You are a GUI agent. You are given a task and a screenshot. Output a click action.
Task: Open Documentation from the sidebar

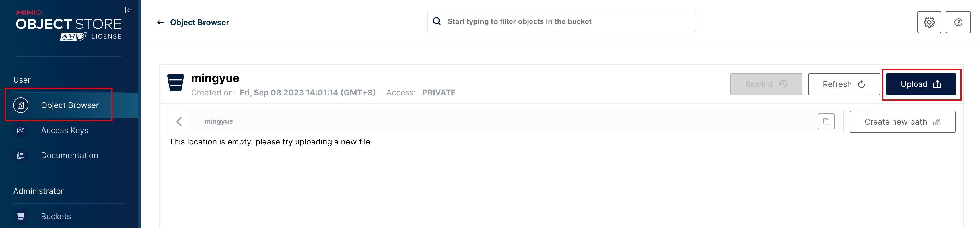pos(69,156)
